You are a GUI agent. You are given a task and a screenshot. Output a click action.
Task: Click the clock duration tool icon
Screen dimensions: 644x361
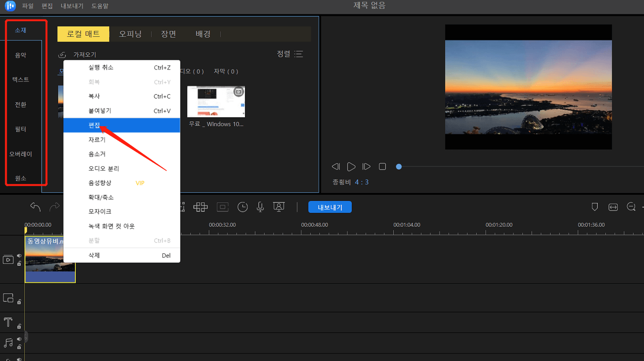point(243,207)
